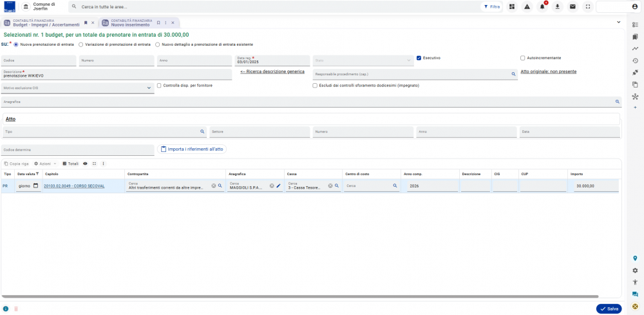
Task: Open more options for Nuovo inserimento tab
Action: [166, 23]
